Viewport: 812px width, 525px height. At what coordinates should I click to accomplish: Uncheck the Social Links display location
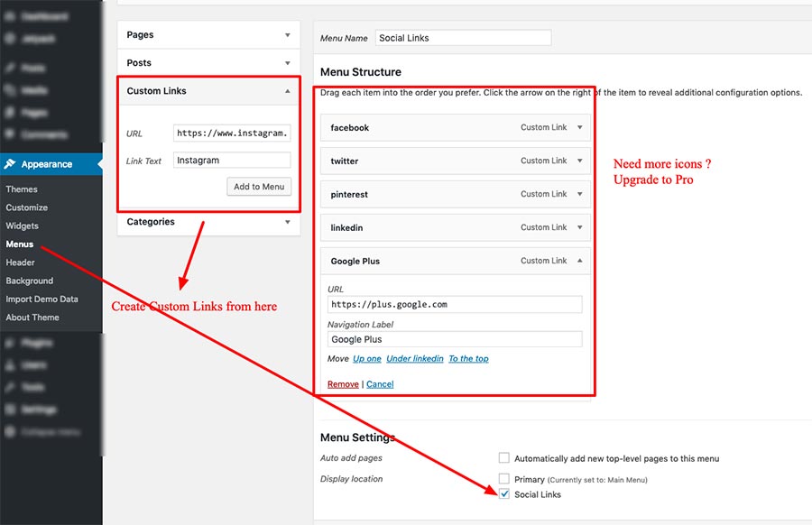tap(504, 494)
